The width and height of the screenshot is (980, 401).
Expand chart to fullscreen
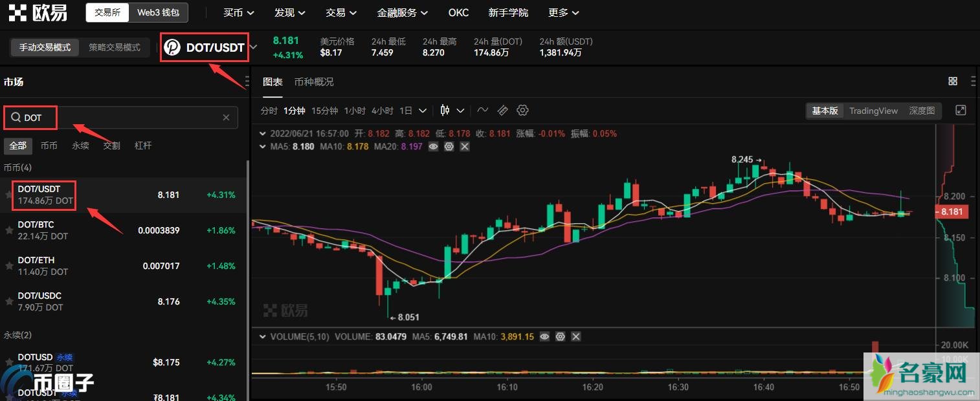pyautogui.click(x=961, y=111)
